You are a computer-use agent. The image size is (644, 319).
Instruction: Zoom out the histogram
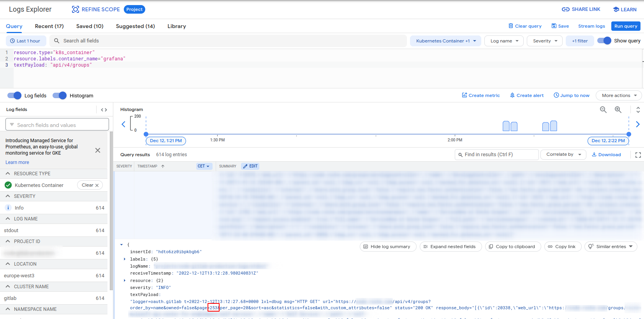tap(603, 110)
